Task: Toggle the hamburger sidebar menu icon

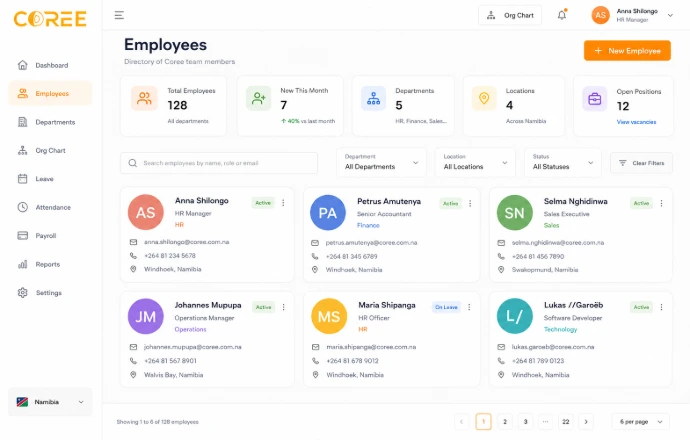Action: [119, 15]
